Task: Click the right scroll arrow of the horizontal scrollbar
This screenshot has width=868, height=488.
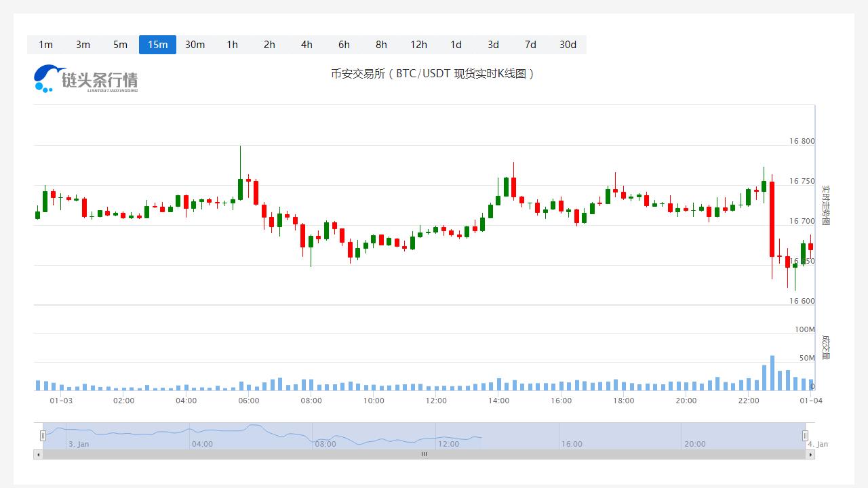Action: coord(810,455)
